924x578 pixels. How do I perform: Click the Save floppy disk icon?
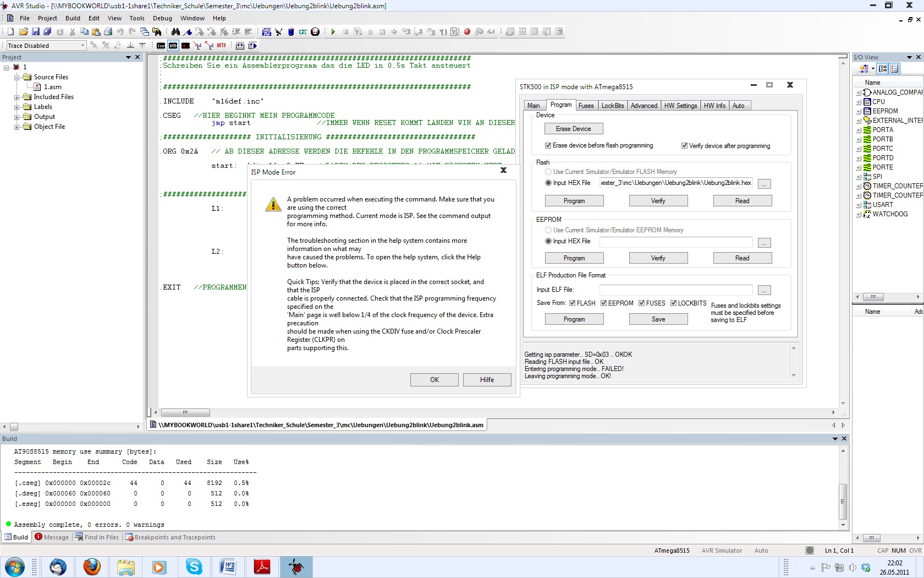coord(36,32)
